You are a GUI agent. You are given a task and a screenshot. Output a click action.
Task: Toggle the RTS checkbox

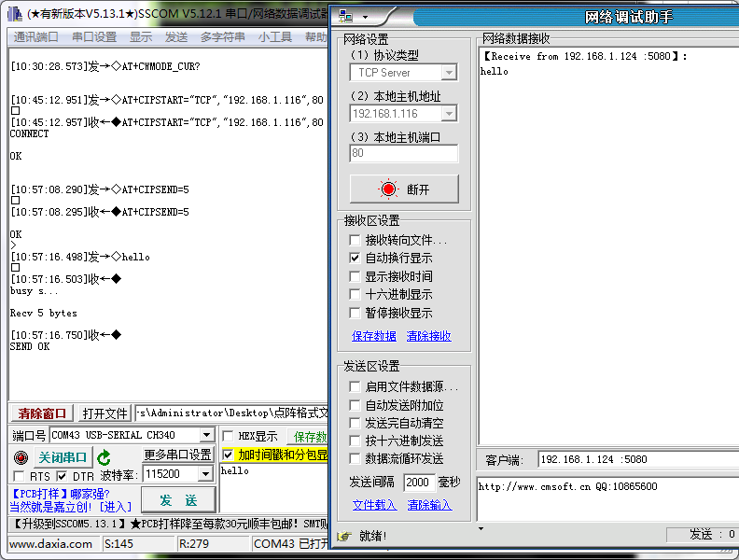pyautogui.click(x=19, y=476)
